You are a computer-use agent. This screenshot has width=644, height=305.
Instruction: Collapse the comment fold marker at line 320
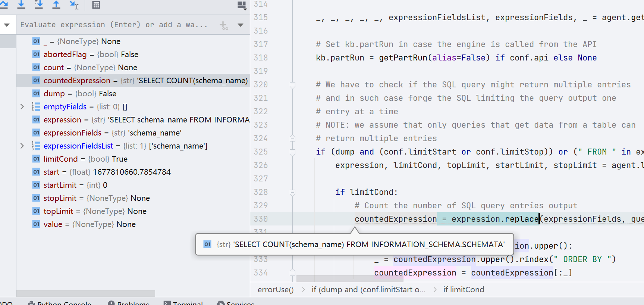click(x=293, y=85)
